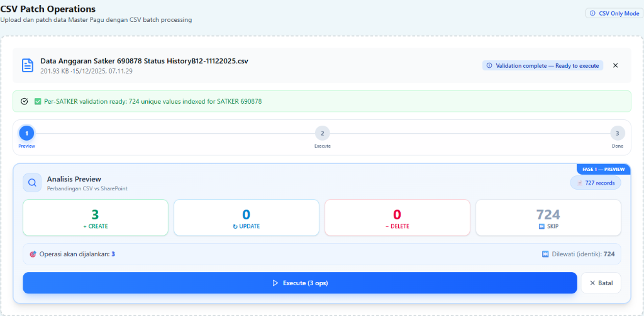This screenshot has width=644, height=316.
Task: Toggle the CSV Only Mode button
Action: [x=613, y=13]
